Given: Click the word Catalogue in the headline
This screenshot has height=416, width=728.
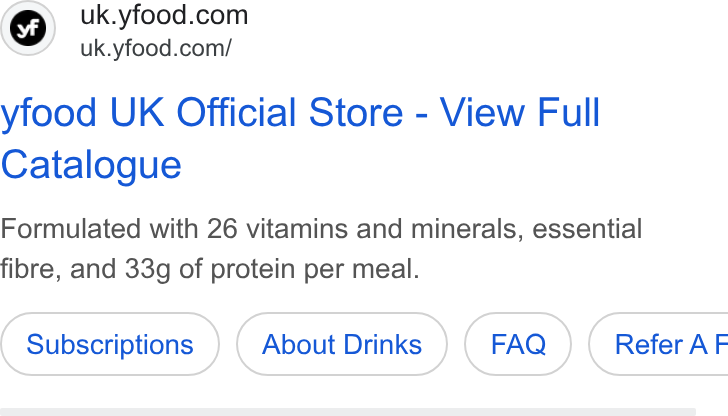Looking at the screenshot, I should pos(91,165).
